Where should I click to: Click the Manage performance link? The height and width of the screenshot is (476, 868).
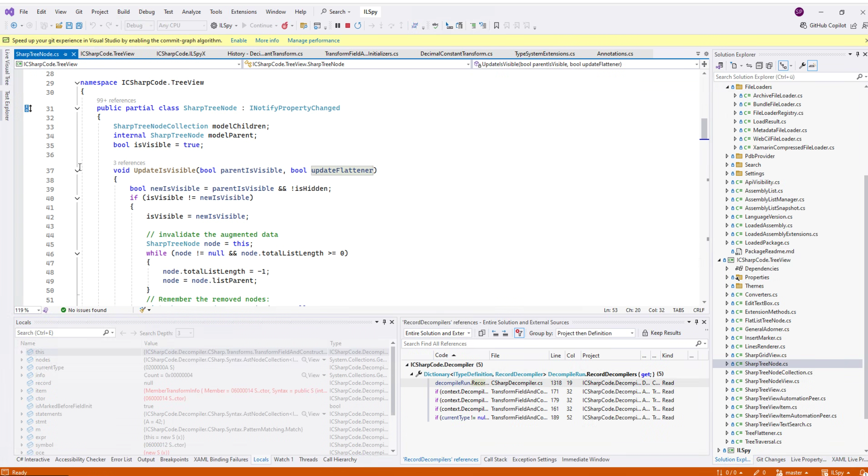313,40
